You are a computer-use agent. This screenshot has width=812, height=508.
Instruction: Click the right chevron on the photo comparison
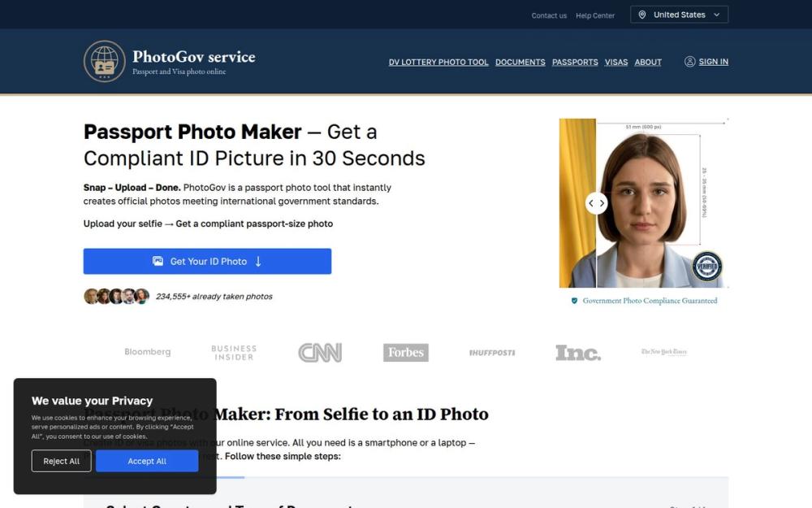click(603, 203)
